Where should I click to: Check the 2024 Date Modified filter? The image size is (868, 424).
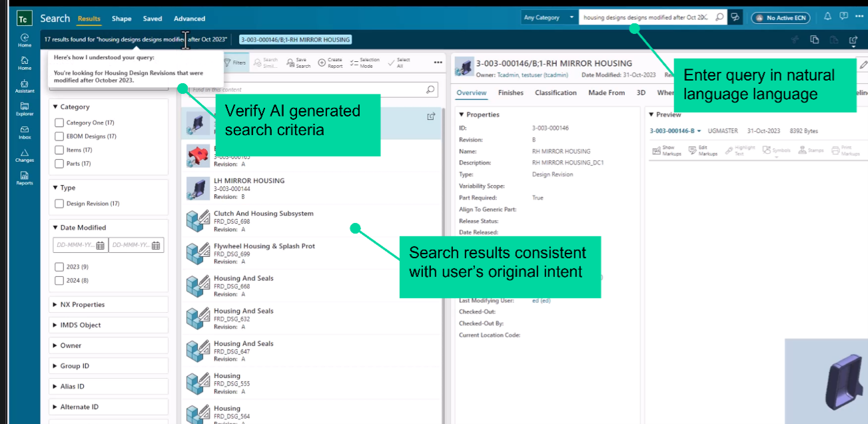pyautogui.click(x=58, y=280)
